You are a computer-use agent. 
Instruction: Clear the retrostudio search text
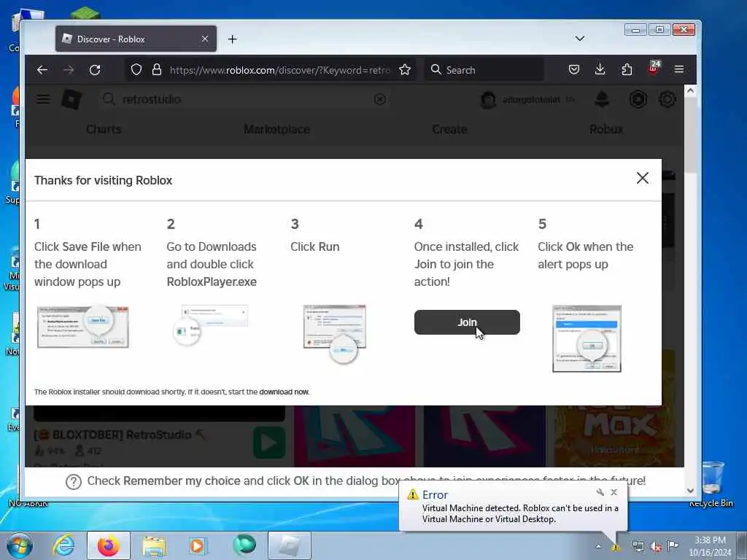[379, 99]
